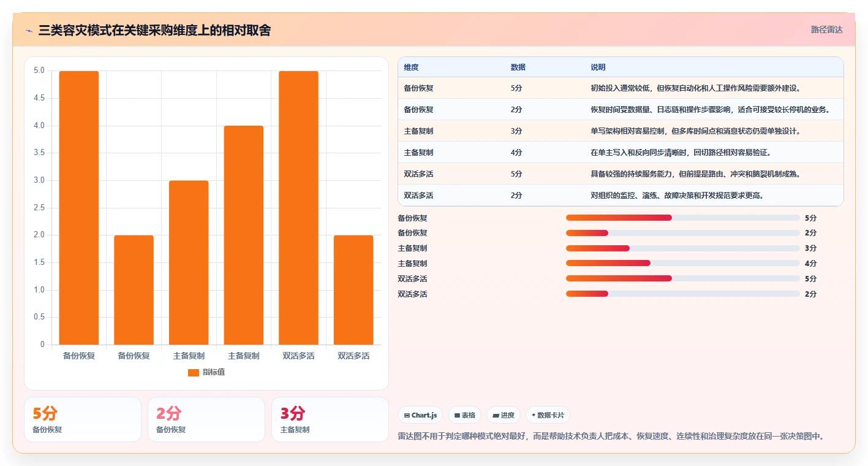The width and height of the screenshot is (868, 466).
Task: Select the row describing 单写架构相对容易控制
Action: pyautogui.click(x=621, y=131)
